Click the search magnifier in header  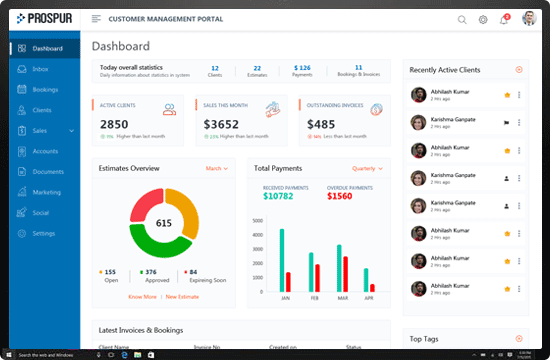[x=462, y=20]
